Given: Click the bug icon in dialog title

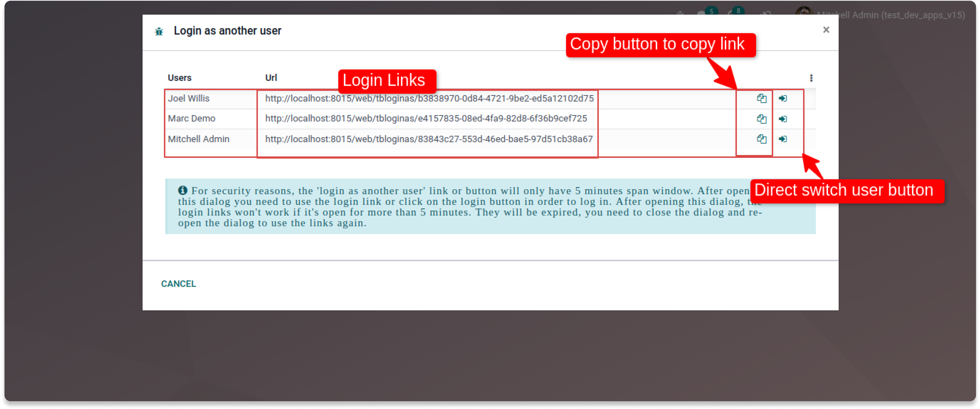Looking at the screenshot, I should pyautogui.click(x=159, y=32).
